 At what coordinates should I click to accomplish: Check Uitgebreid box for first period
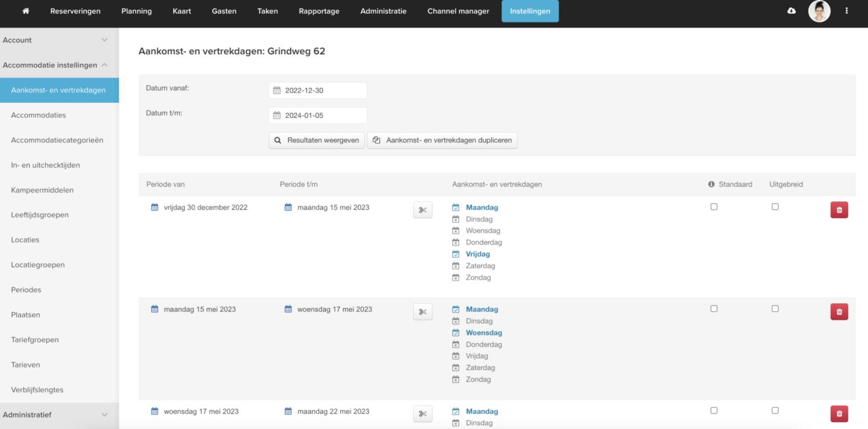coord(775,207)
